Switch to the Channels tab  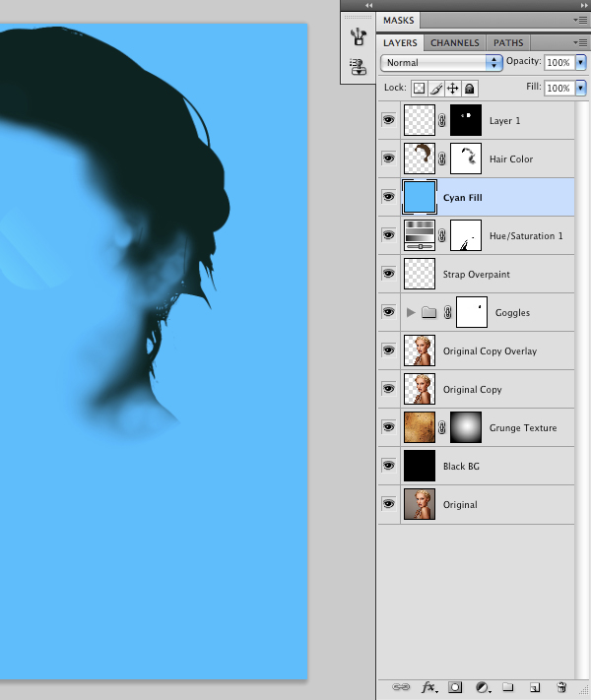point(455,43)
